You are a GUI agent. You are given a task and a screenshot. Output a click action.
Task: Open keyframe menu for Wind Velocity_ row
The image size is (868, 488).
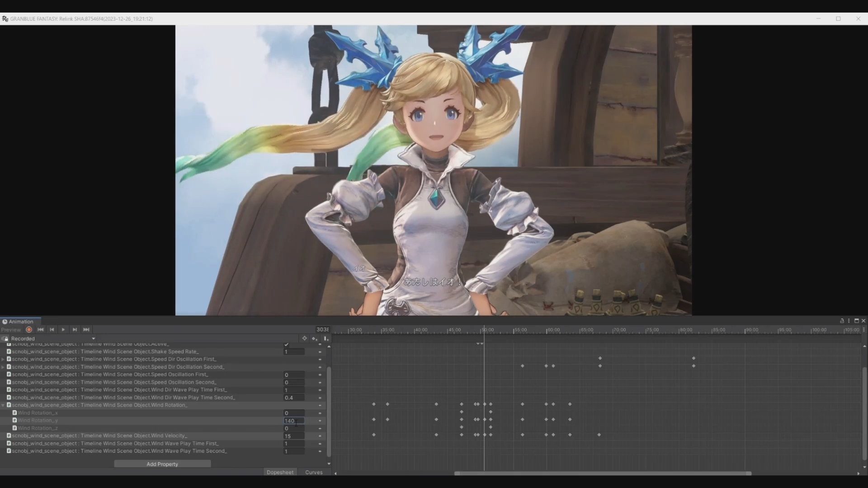pos(320,436)
